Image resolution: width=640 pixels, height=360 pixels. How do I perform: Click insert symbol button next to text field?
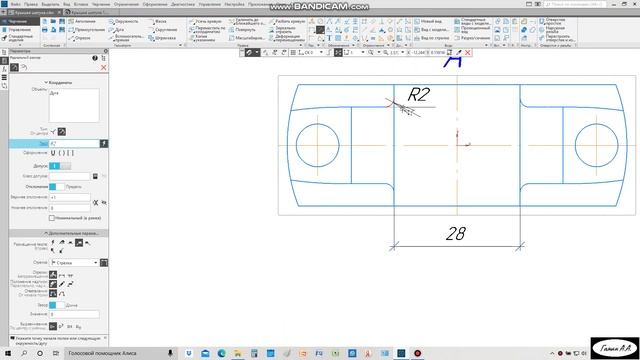point(104,143)
